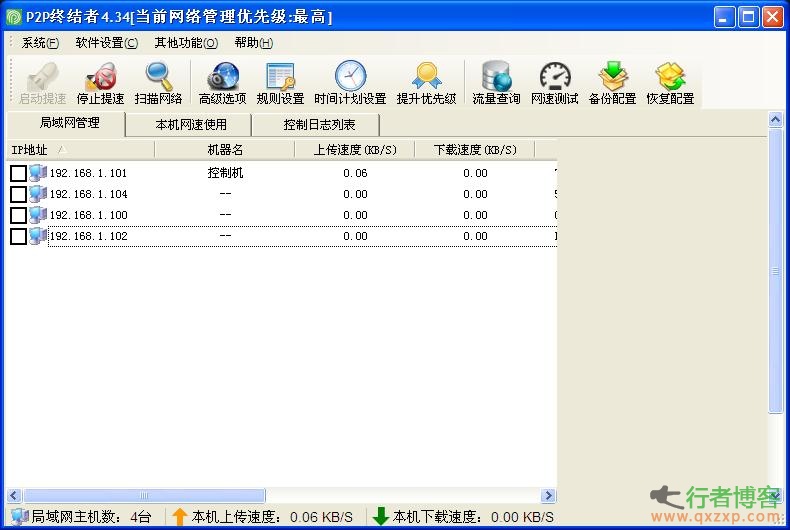
Task: Maximize the P2P终结者 window
Action: (x=748, y=17)
